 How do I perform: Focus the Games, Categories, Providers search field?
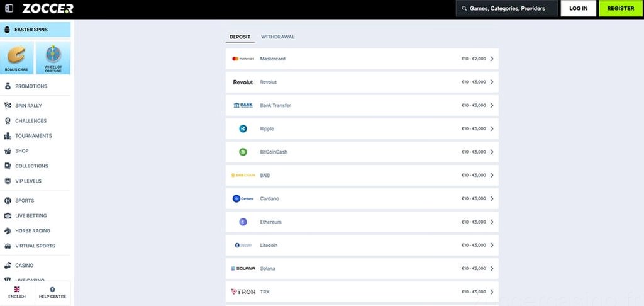coord(507,8)
